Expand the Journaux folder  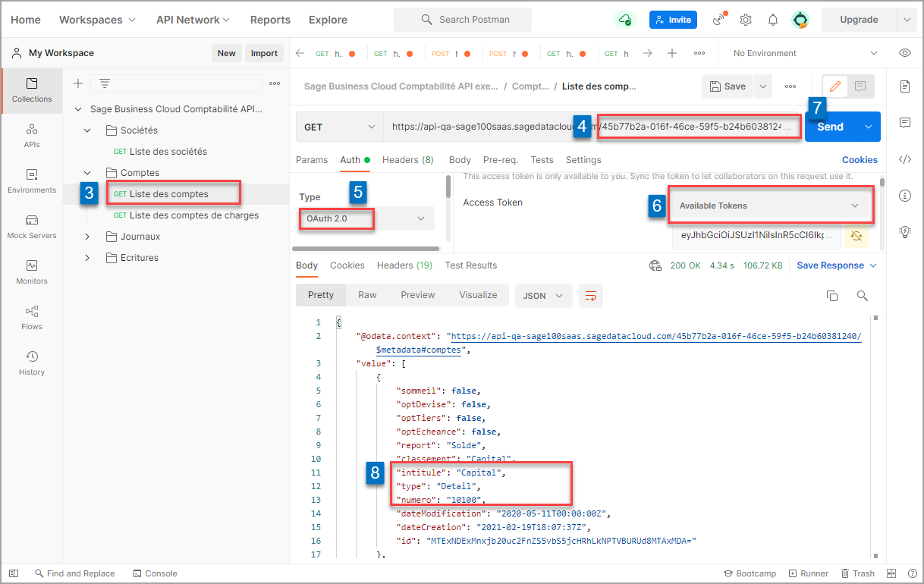pos(87,237)
